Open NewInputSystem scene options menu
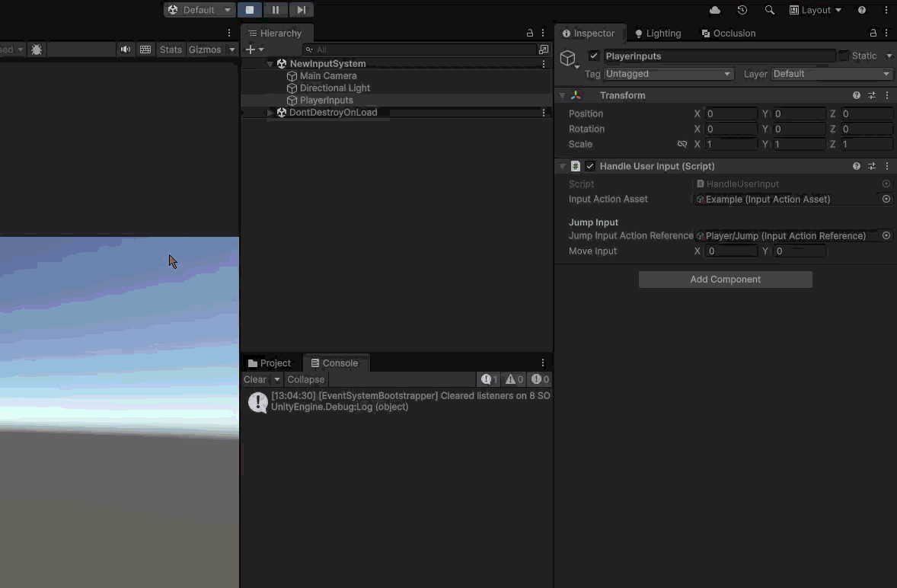897x588 pixels. click(x=544, y=63)
